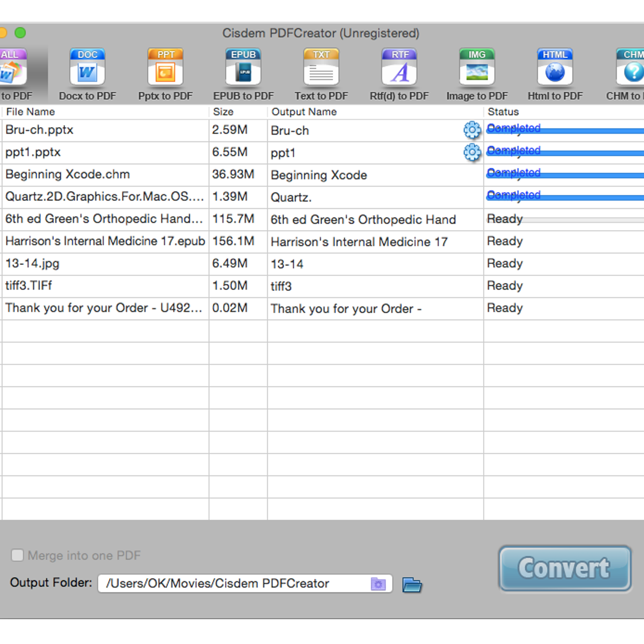Image resolution: width=644 pixels, height=644 pixels.
Task: Click output name 13-14
Action: tap(287, 264)
